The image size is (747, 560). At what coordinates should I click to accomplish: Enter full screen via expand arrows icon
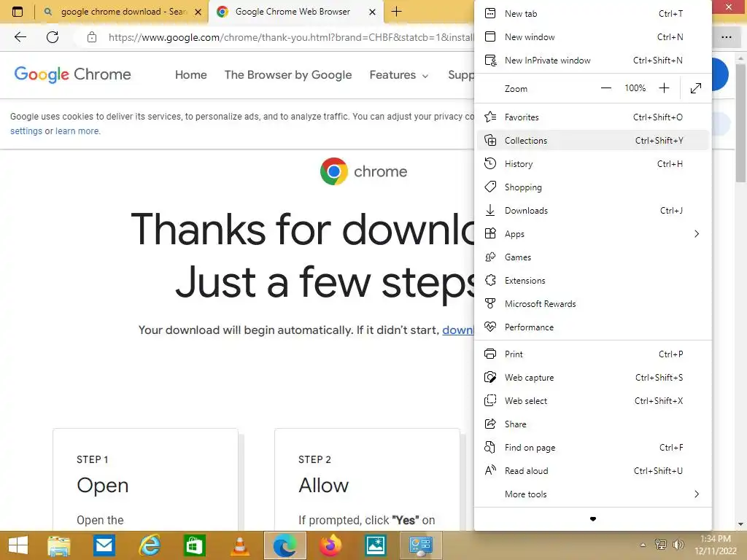[x=695, y=88]
